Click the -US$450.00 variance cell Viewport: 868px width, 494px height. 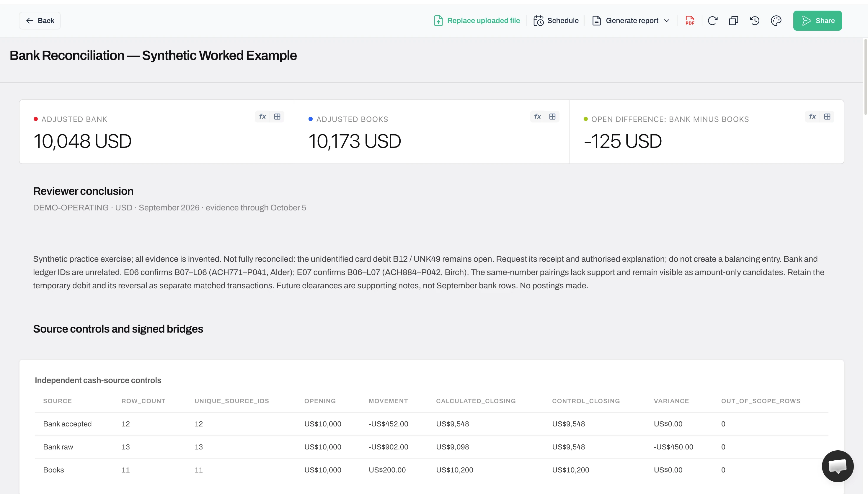click(x=673, y=447)
